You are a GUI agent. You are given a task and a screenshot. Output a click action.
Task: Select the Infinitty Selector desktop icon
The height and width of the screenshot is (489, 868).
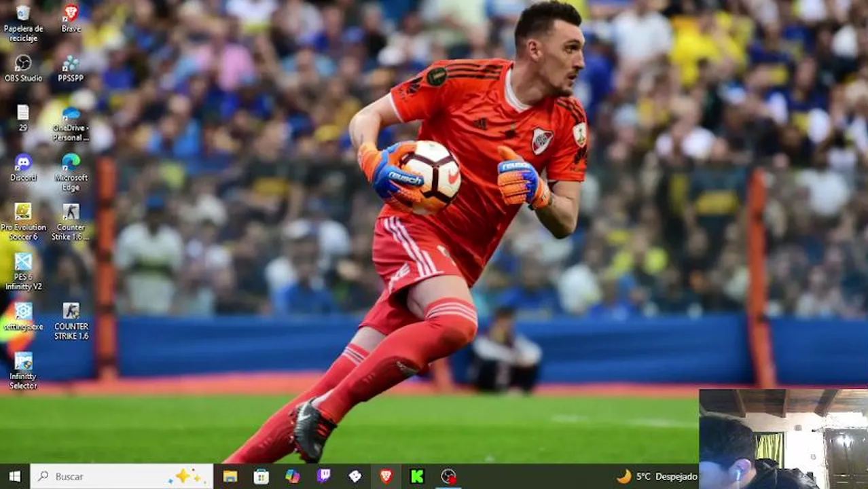(23, 371)
